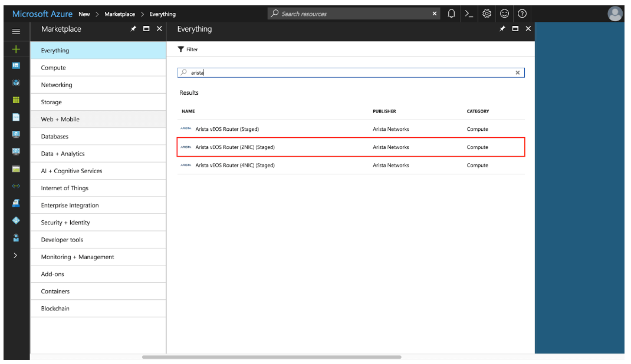Click the green plus New resource icon
The width and height of the screenshot is (631, 364).
16,49
